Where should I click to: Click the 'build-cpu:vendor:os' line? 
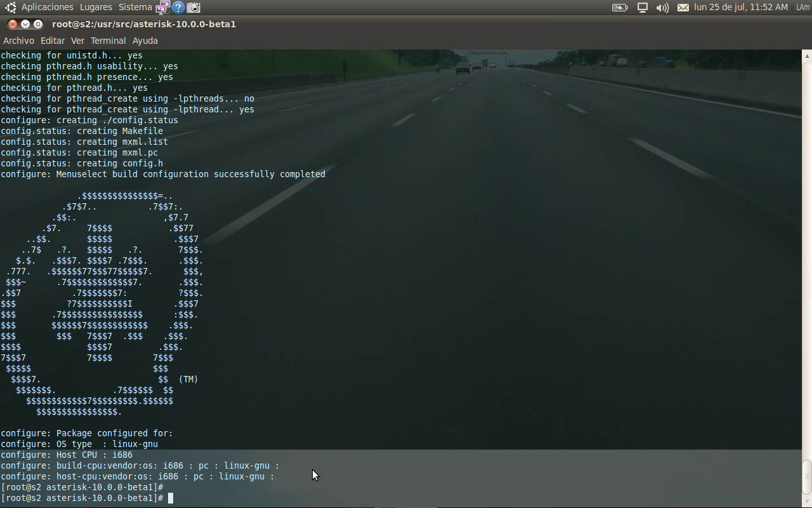coord(140,465)
